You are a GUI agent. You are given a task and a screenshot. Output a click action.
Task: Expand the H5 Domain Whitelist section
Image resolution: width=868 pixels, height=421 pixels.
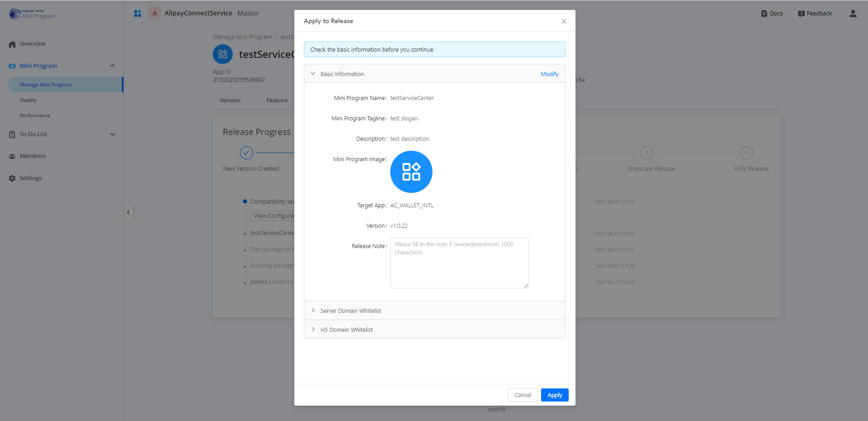(313, 330)
